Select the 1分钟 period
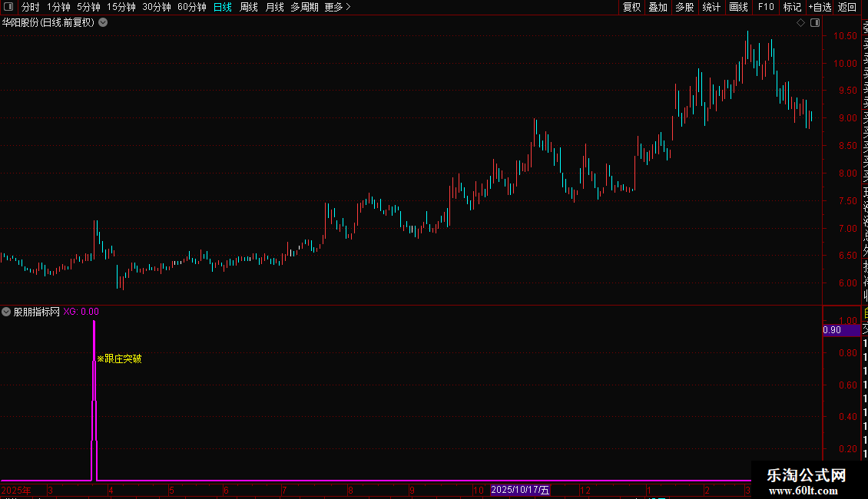This screenshot has width=868, height=499. pos(58,7)
